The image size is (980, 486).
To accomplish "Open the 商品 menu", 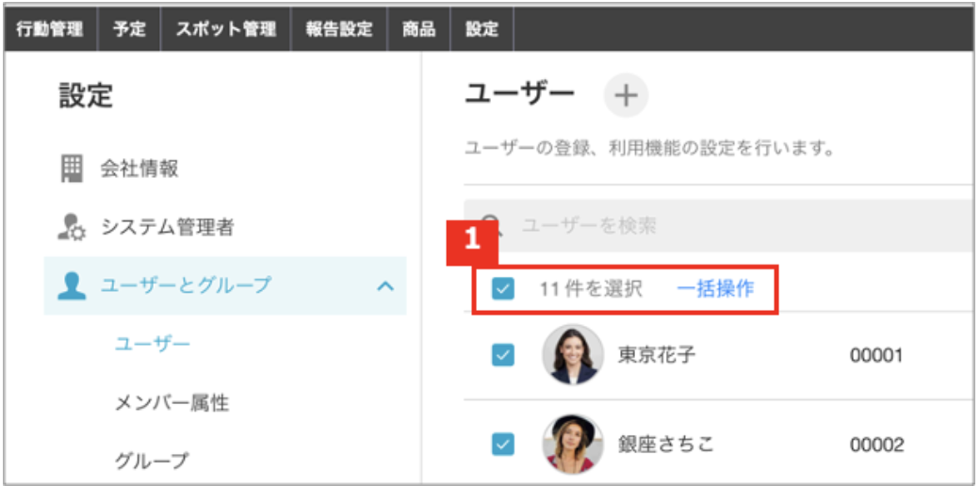I will [x=418, y=29].
